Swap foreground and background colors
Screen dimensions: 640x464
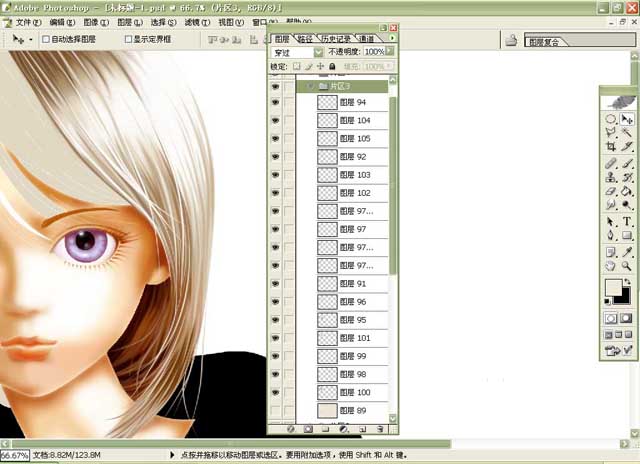(628, 282)
